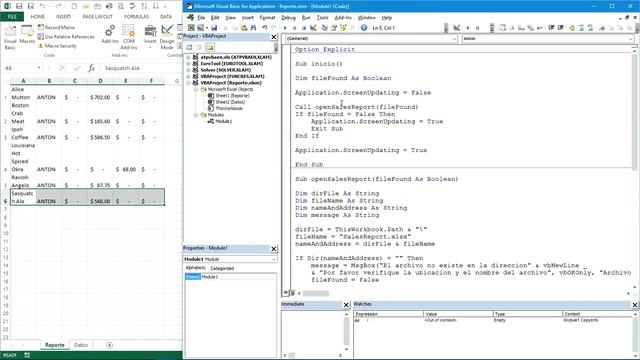
Task: Switch to HOME ribbon tab
Action: pos(38,17)
